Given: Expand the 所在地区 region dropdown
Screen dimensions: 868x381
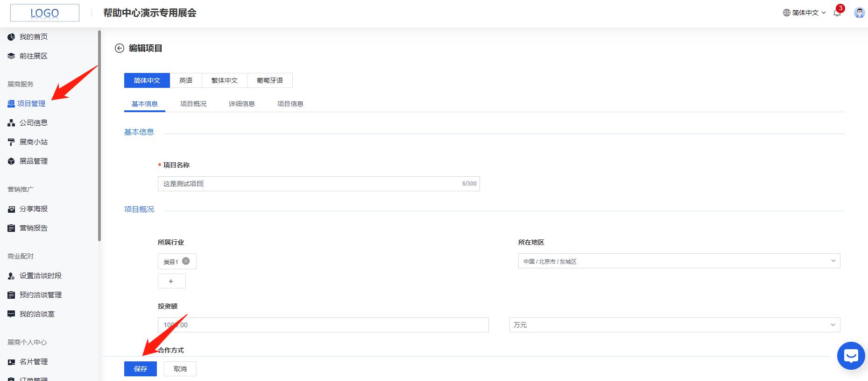Looking at the screenshot, I should point(679,261).
